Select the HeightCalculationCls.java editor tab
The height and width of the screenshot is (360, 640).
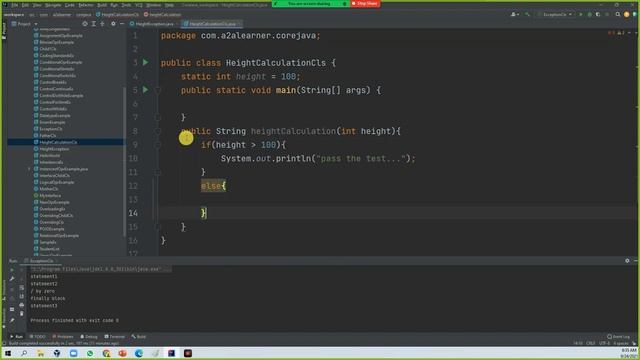point(212,24)
